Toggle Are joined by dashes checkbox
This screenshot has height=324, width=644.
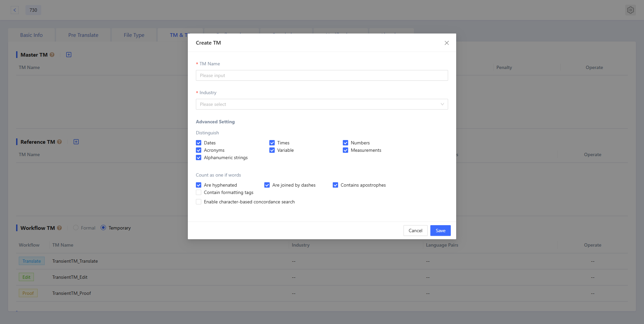pos(267,185)
